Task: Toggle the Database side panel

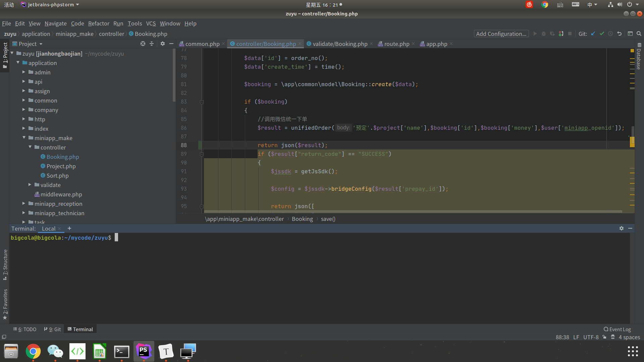Action: (639, 57)
